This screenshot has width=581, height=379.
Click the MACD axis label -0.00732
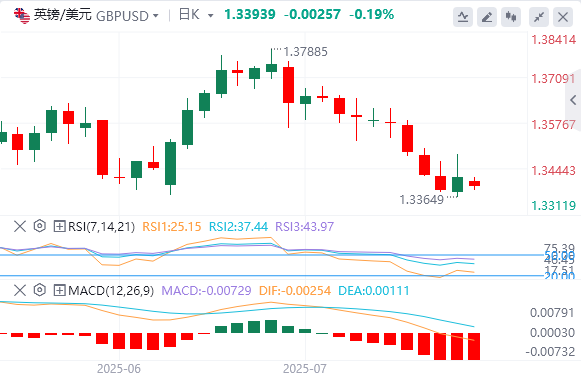pyautogui.click(x=550, y=351)
